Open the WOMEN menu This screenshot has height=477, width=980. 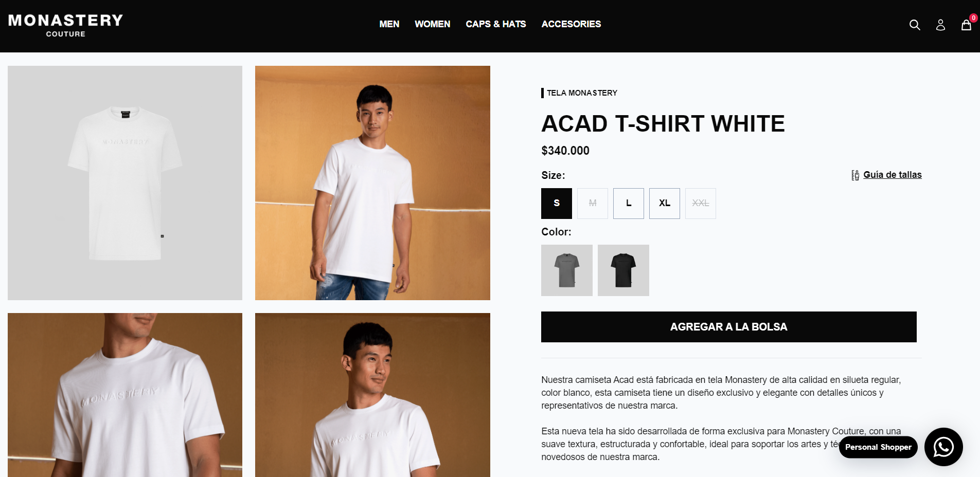click(433, 24)
